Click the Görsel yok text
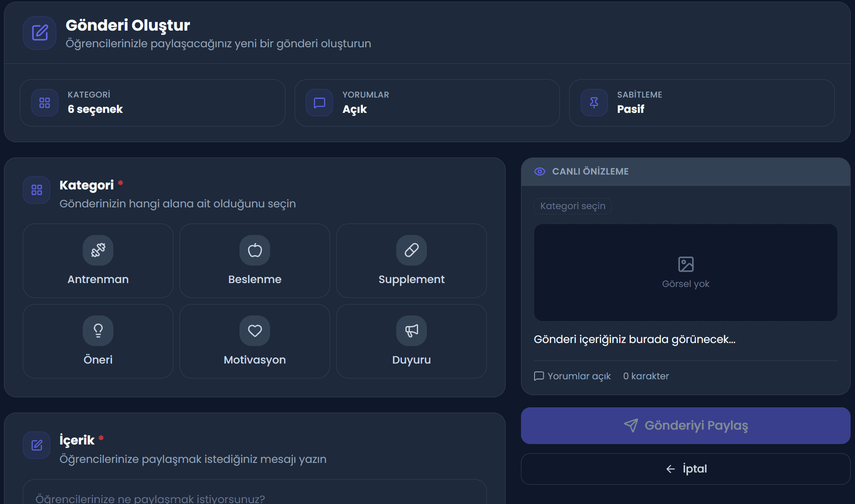 click(x=686, y=284)
